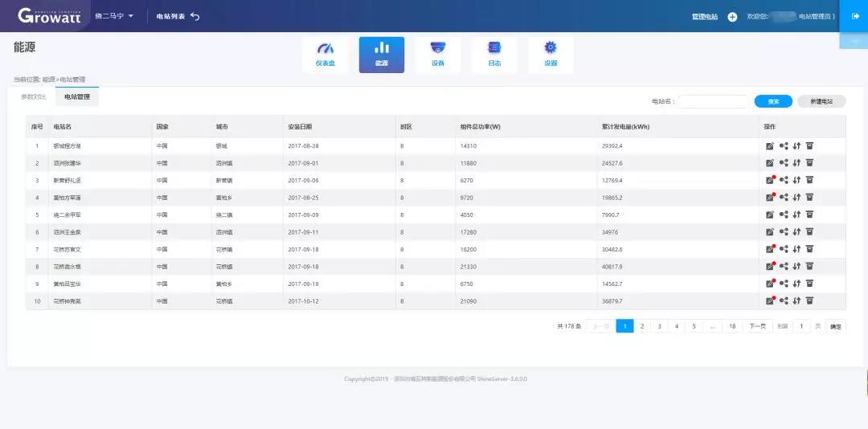Click the transfer arrows icon in row 5
This screenshot has height=429, width=868.
click(796, 214)
